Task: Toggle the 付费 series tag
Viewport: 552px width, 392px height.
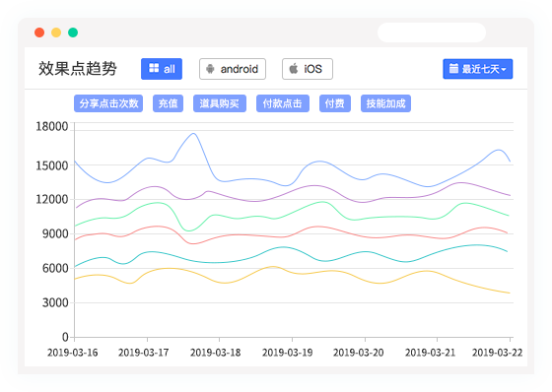Action: pos(335,103)
